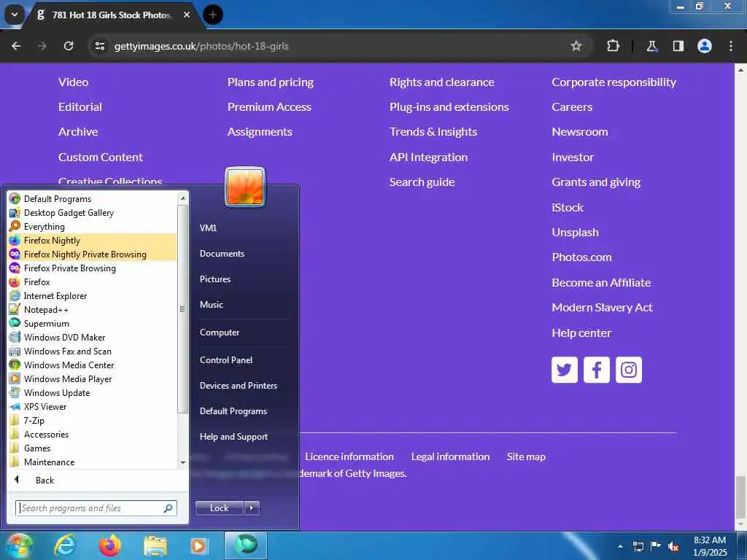Open the Action Center flag icon
This screenshot has height=560, width=747.
[x=656, y=546]
